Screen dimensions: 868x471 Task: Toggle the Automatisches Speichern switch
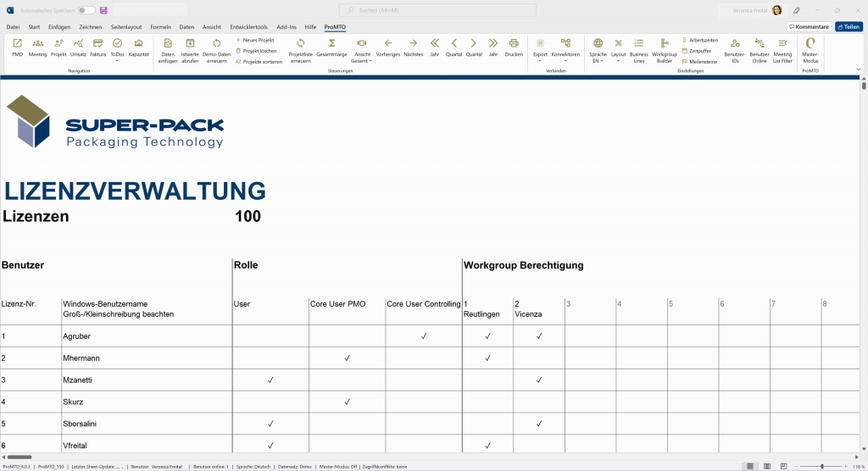pyautogui.click(x=86, y=10)
